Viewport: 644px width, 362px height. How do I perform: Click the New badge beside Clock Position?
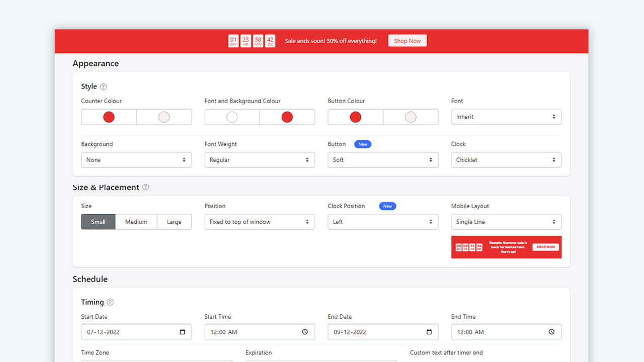coord(387,206)
